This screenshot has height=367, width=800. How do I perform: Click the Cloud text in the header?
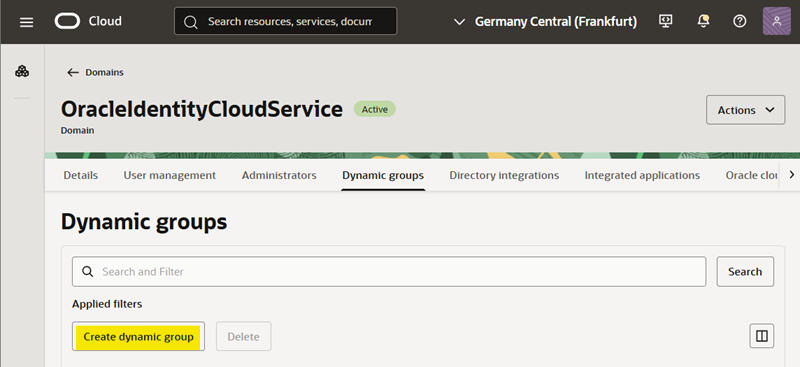point(105,21)
